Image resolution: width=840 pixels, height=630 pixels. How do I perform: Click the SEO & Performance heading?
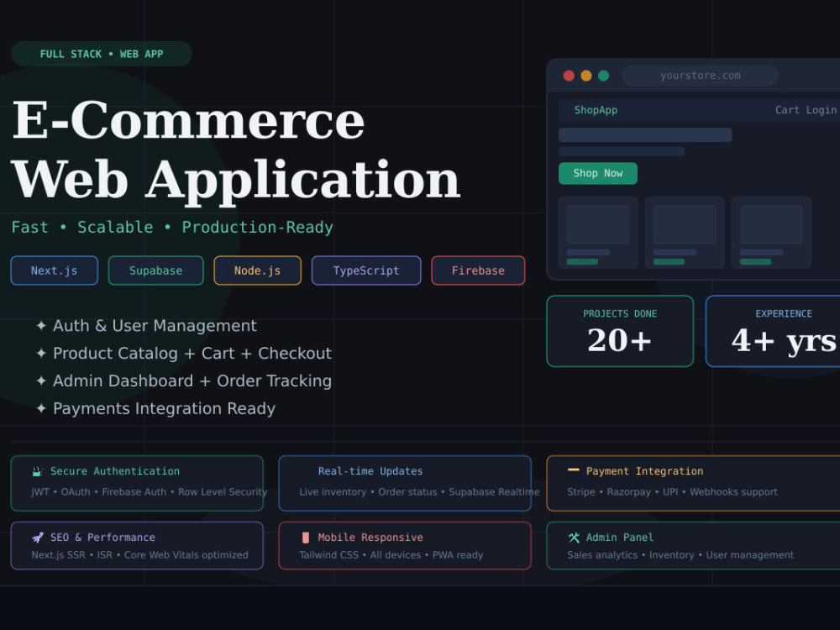(x=102, y=538)
